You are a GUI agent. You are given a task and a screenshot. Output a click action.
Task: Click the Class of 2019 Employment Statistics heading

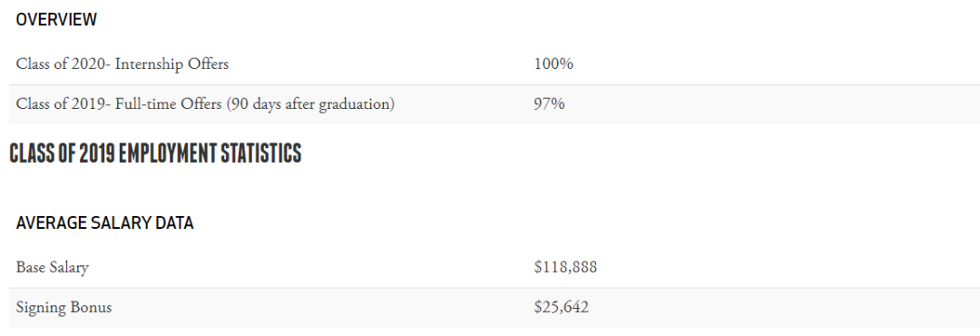click(156, 153)
